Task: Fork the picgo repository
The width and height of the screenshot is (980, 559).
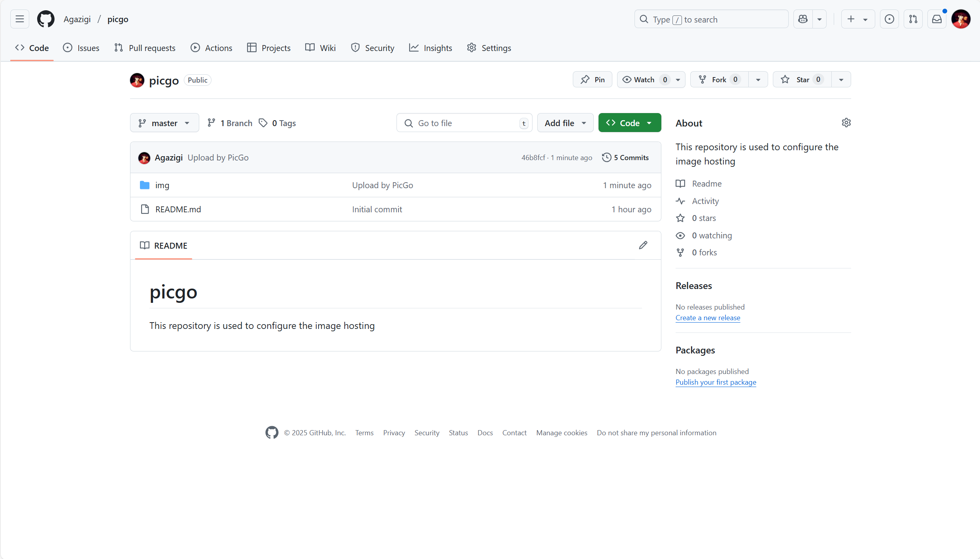Action: [719, 79]
